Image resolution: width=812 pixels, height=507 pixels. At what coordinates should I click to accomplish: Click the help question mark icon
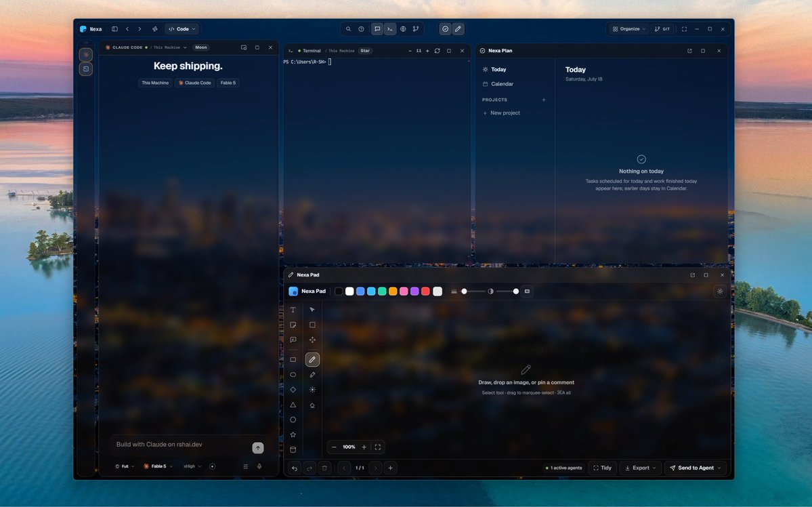point(362,29)
